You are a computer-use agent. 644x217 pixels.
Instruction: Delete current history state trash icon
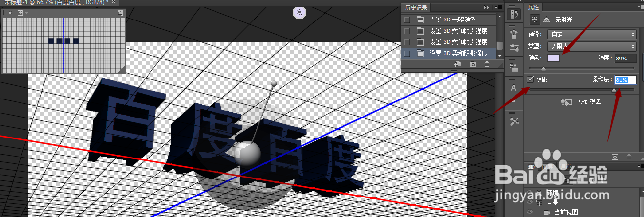(487, 64)
